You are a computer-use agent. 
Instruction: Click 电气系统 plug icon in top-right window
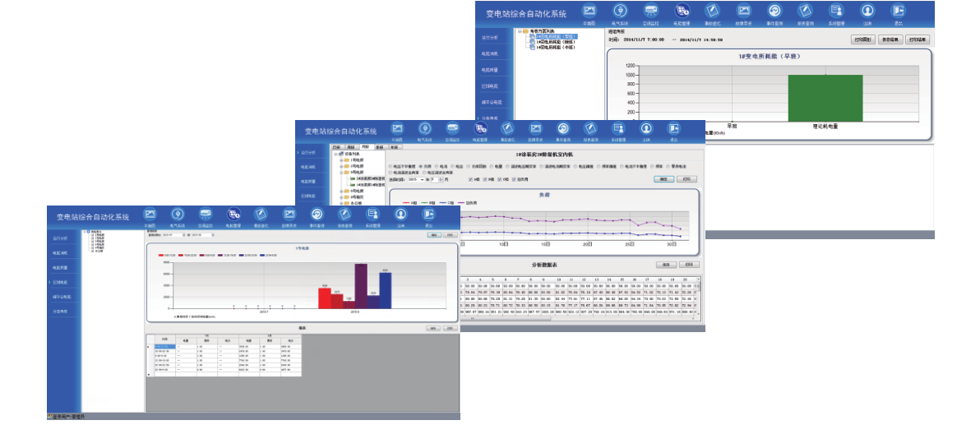(x=619, y=11)
